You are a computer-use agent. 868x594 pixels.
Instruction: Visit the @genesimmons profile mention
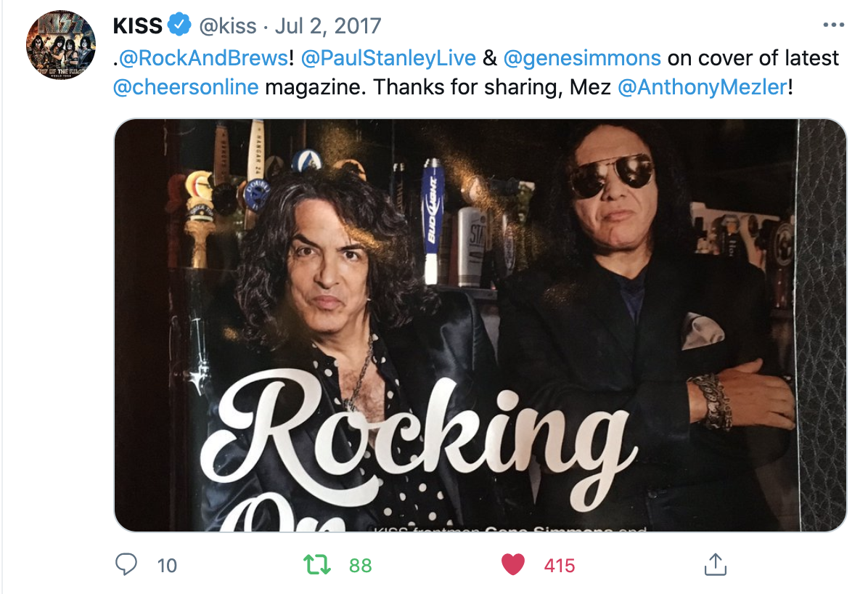(582, 57)
